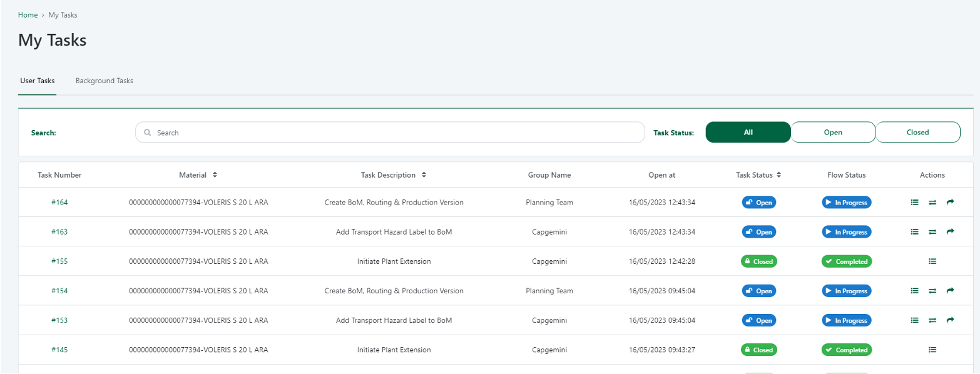The width and height of the screenshot is (980, 374).
Task: Click the transfer arrows icon for task #164
Action: tap(932, 203)
